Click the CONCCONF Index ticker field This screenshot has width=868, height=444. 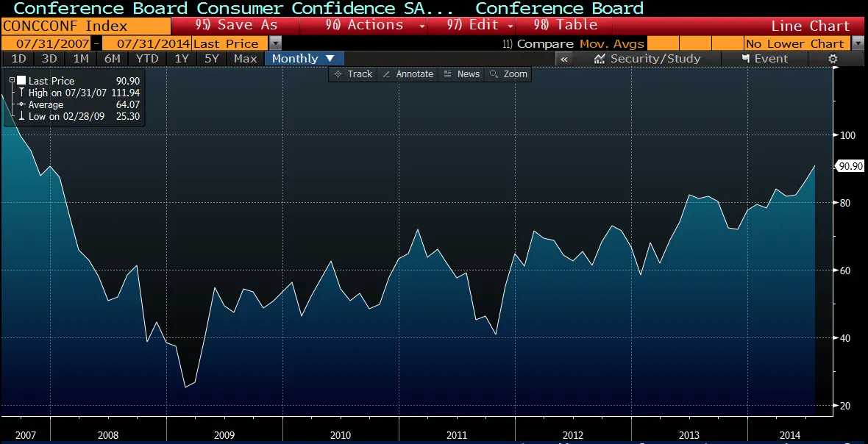86,26
